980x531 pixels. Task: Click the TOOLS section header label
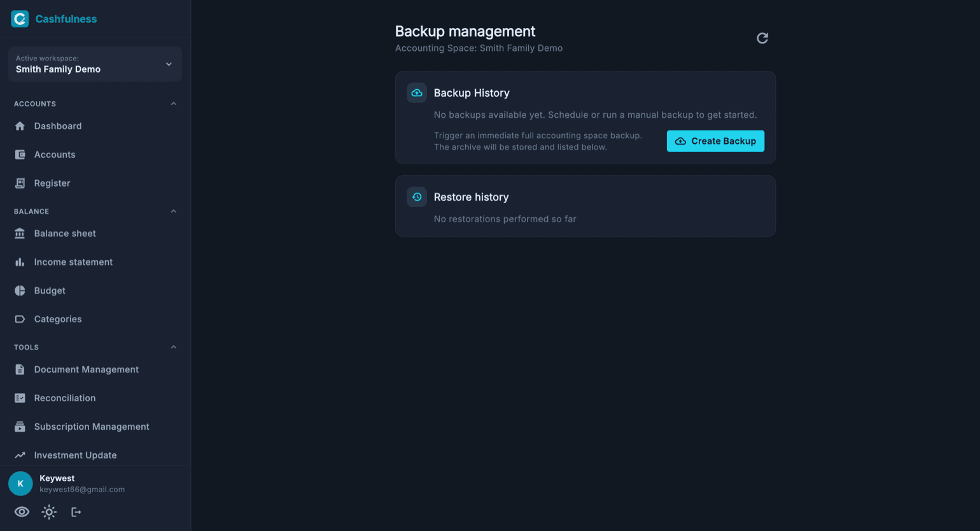click(x=27, y=347)
